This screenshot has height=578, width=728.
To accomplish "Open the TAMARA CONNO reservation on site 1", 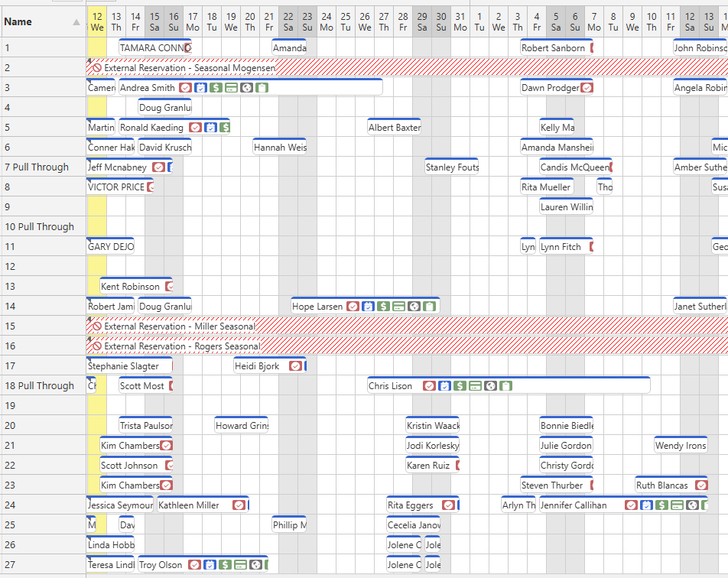I will (155, 48).
